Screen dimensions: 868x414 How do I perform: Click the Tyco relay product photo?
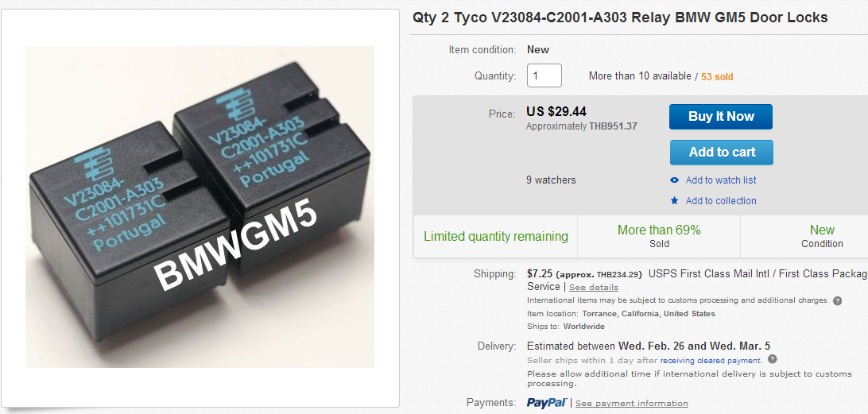coord(200,207)
